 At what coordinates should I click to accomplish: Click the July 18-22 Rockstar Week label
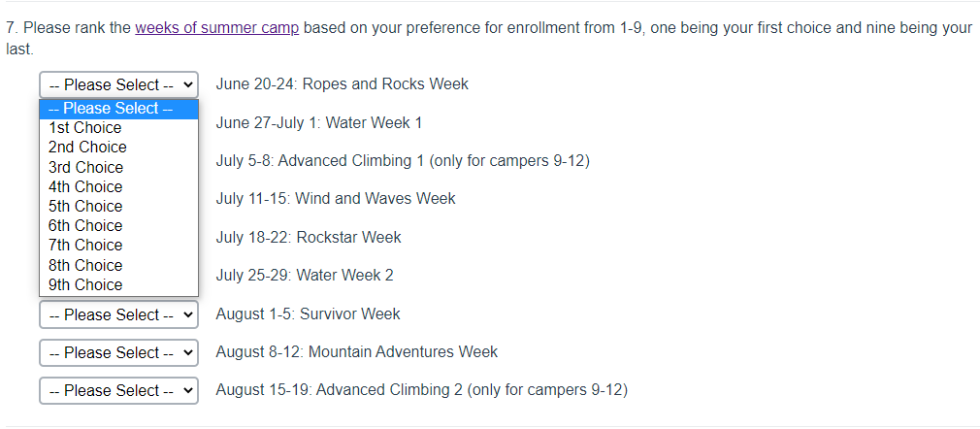point(308,238)
